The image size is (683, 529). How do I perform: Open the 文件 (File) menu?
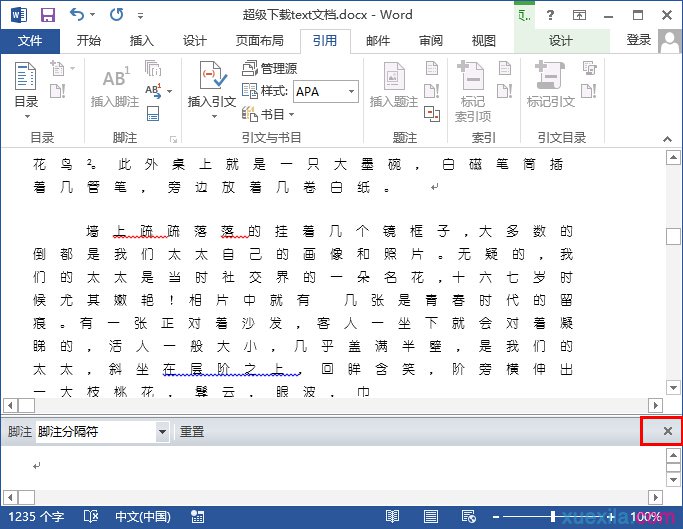click(x=30, y=41)
